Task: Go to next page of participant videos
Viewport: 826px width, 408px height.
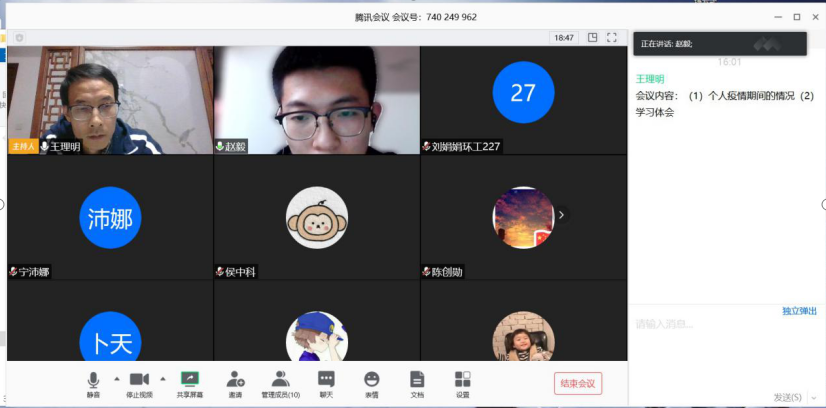Action: (561, 214)
